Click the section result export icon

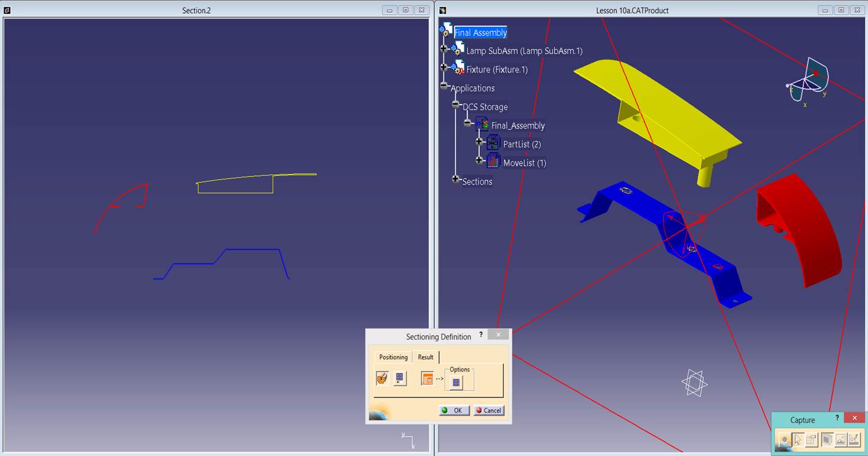point(428,378)
